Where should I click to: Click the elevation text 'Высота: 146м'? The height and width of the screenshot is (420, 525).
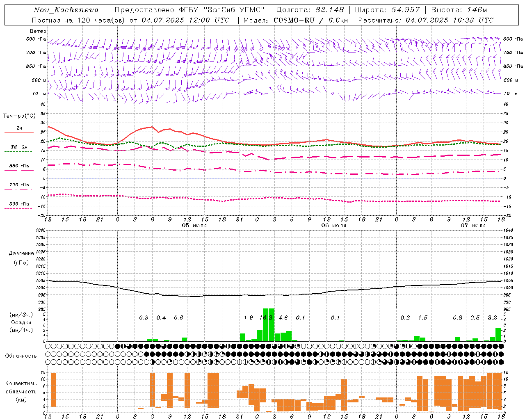click(x=459, y=10)
